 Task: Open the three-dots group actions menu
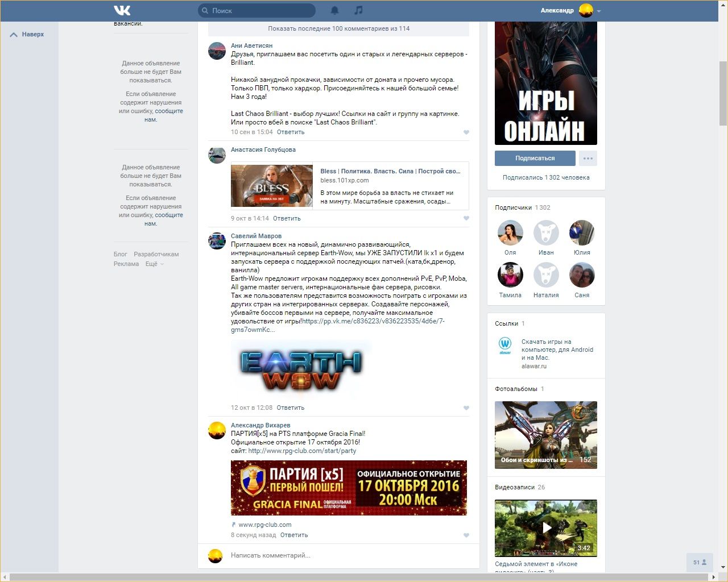[x=588, y=159]
